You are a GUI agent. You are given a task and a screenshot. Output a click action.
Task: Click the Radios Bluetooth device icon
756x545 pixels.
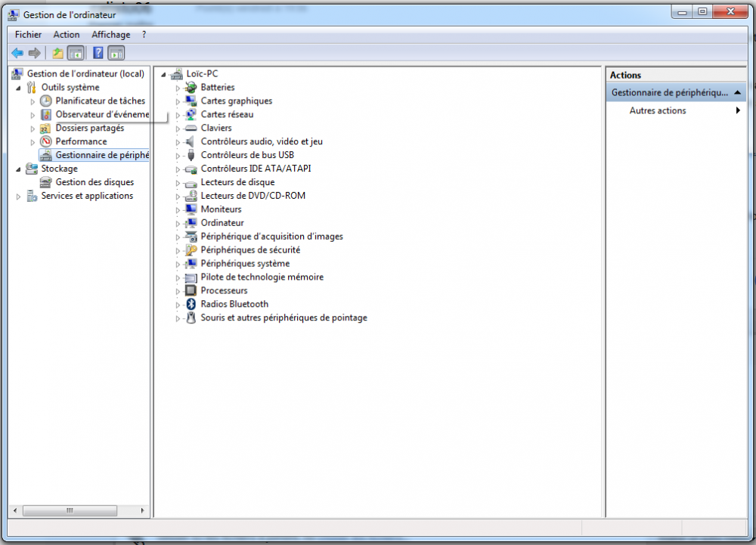(x=191, y=304)
